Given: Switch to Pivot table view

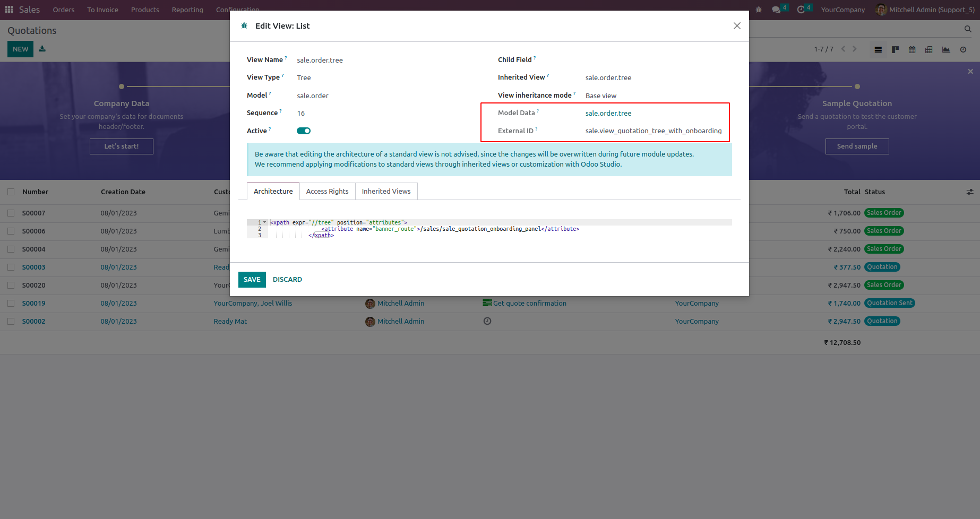Looking at the screenshot, I should [929, 49].
